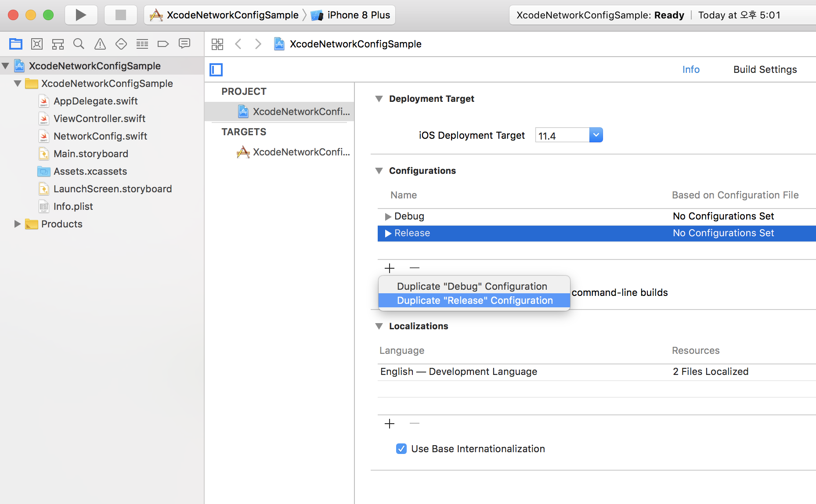Click the build status activity display
This screenshot has width=816, height=504.
662,15
